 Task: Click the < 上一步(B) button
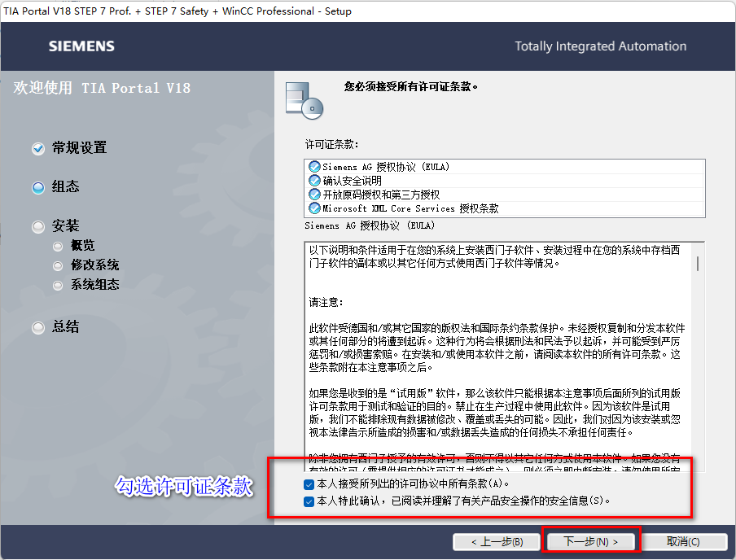(497, 542)
